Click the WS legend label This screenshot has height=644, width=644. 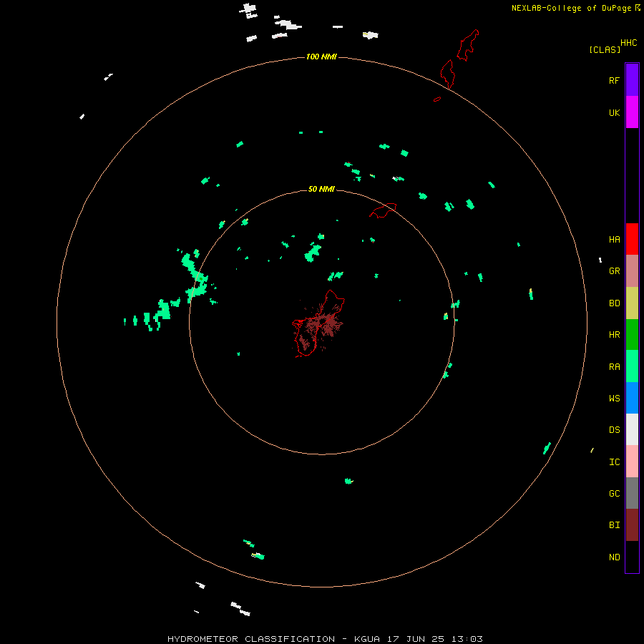[614, 398]
